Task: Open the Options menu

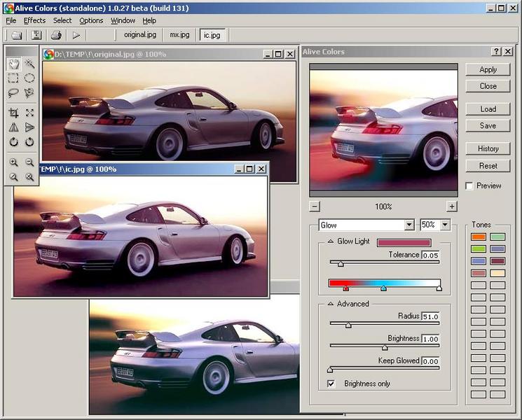Action: click(91, 20)
